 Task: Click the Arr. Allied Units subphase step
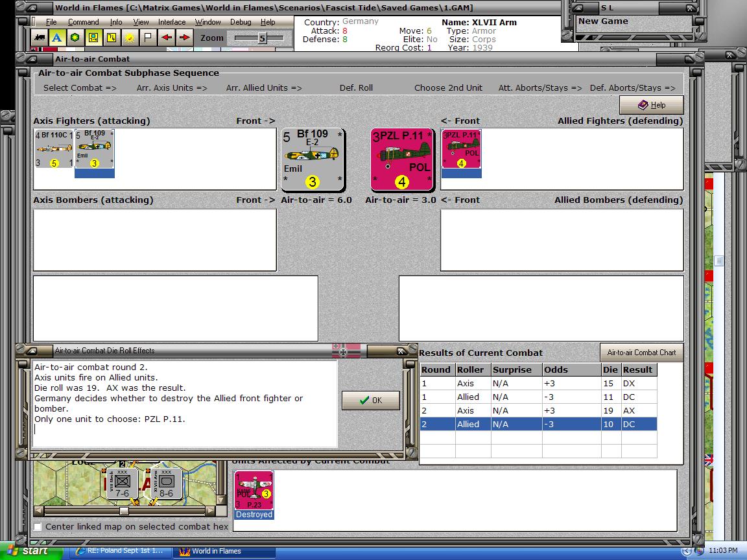[264, 87]
